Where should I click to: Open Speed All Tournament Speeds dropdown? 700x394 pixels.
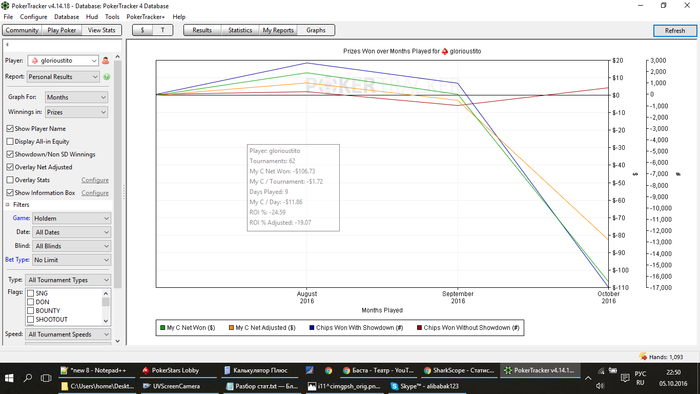pos(68,334)
